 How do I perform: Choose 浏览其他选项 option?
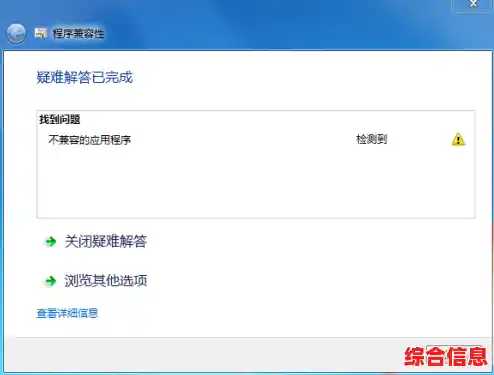pos(106,281)
